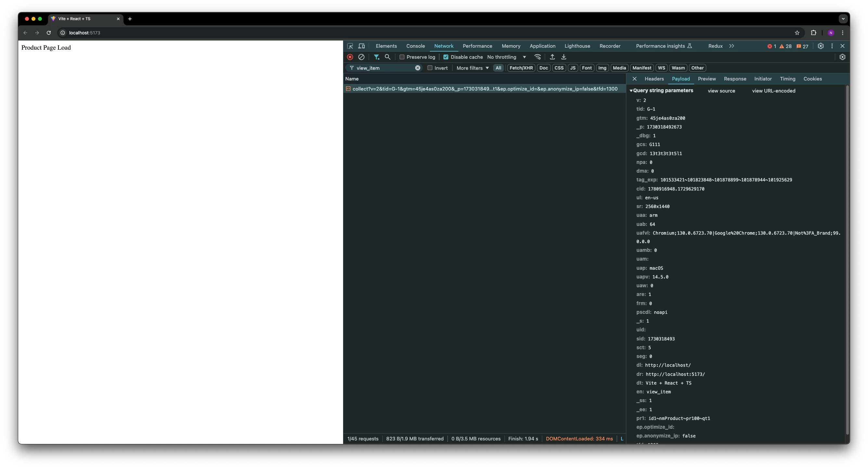This screenshot has height=468, width=868.
Task: Switch to the Console tab
Action: point(415,46)
